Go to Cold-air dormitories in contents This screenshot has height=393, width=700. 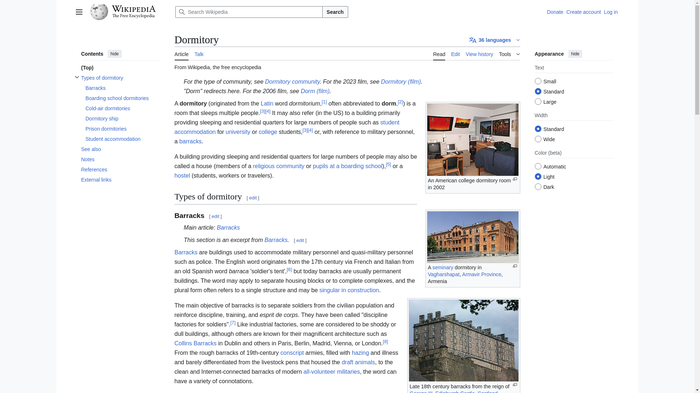tap(108, 109)
